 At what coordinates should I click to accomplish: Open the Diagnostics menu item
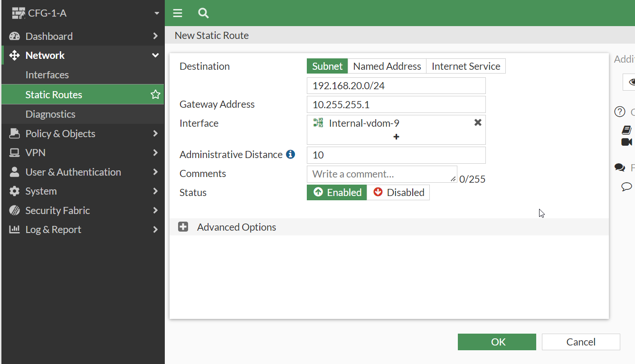(50, 114)
